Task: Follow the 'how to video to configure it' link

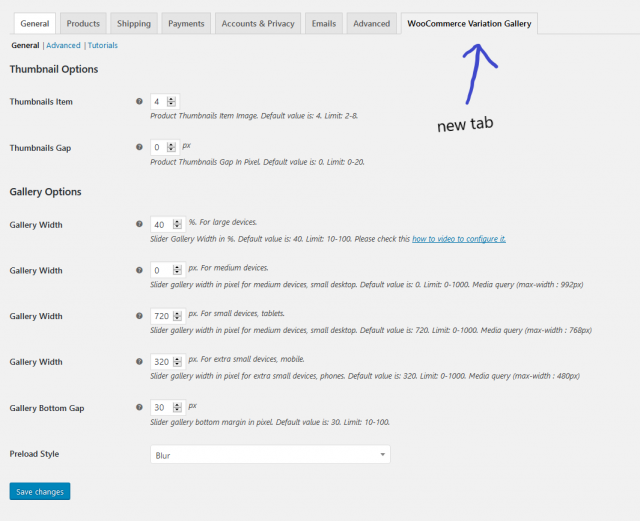Action: coord(459,239)
